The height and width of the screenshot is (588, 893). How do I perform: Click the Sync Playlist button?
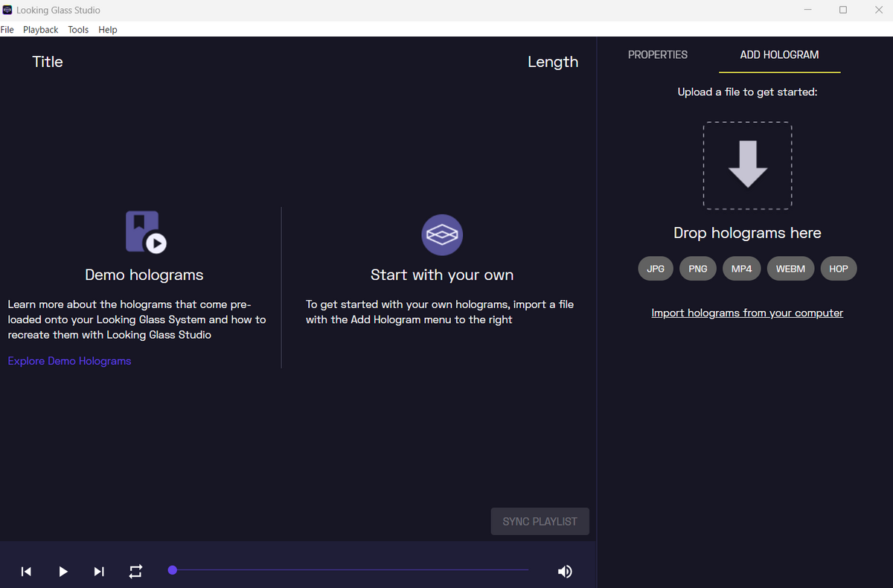click(x=540, y=522)
